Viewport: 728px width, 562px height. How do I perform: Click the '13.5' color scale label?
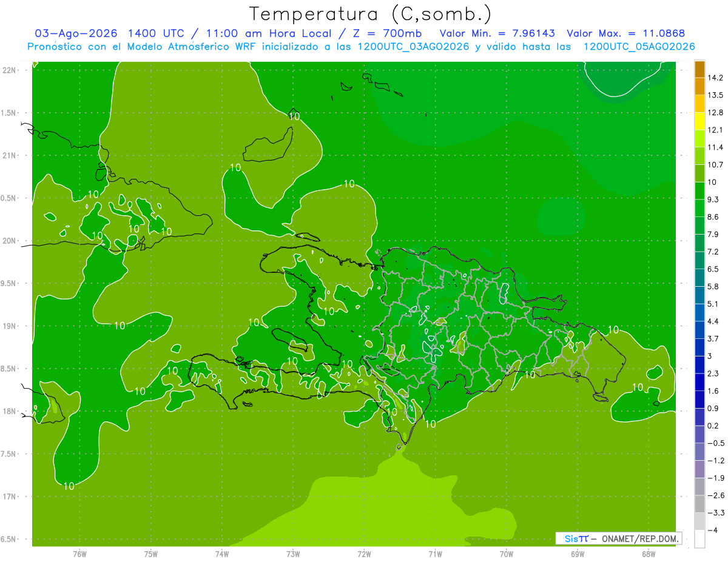click(715, 95)
